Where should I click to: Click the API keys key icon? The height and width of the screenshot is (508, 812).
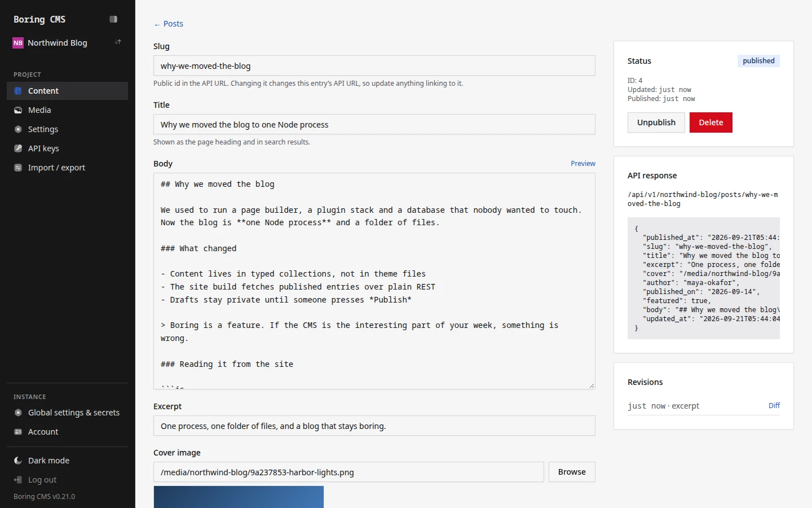(18, 148)
